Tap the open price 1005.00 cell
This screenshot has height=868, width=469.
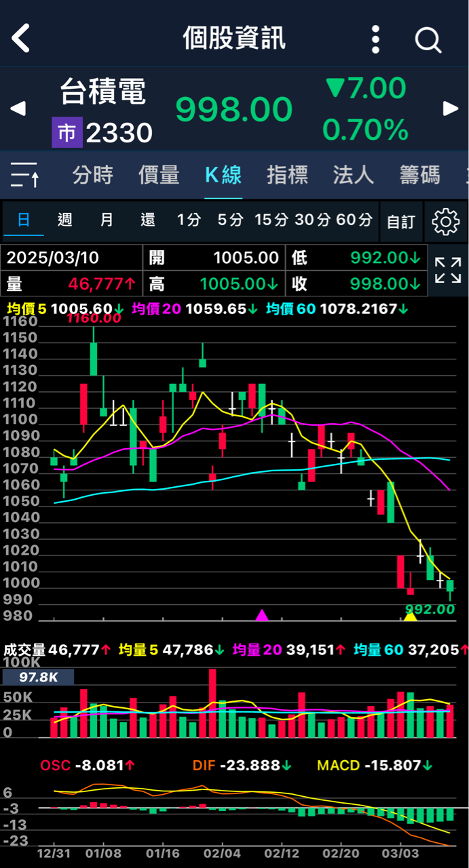[x=214, y=258]
